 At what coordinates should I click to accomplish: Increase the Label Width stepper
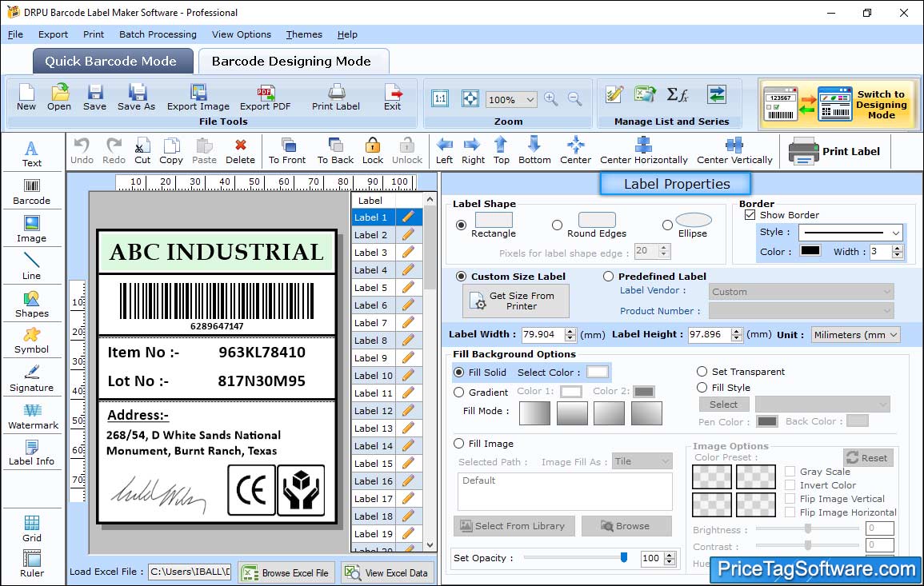click(x=570, y=331)
